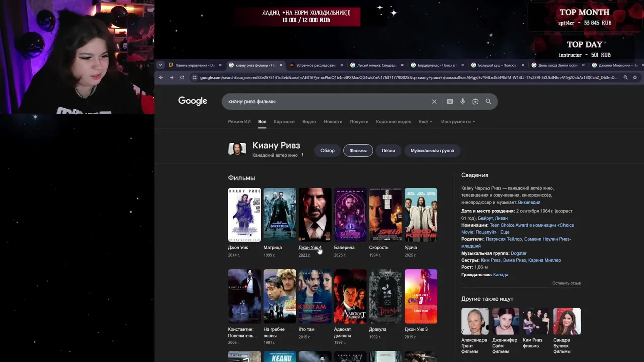Open the tab search dropdown arrow

(160, 65)
